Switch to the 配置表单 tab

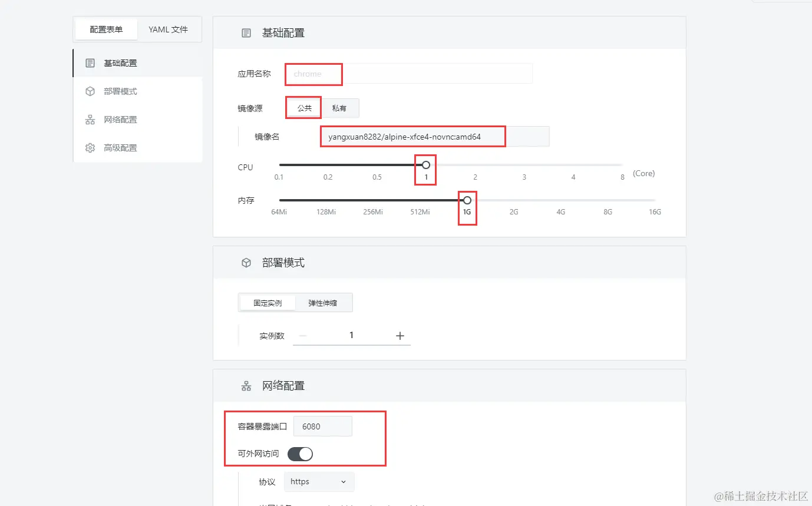point(106,29)
